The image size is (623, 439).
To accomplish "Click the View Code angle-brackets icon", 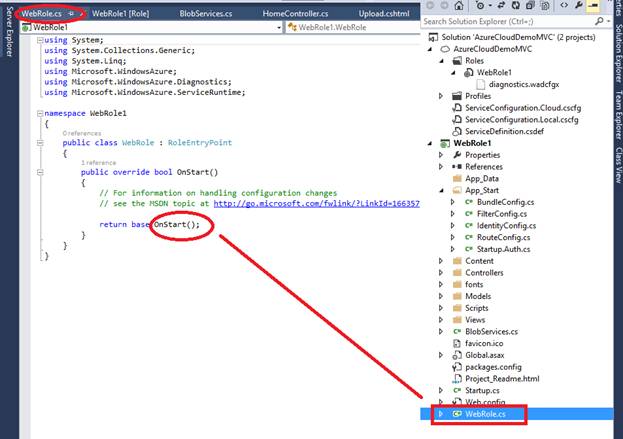I will pyautogui.click(x=564, y=6).
